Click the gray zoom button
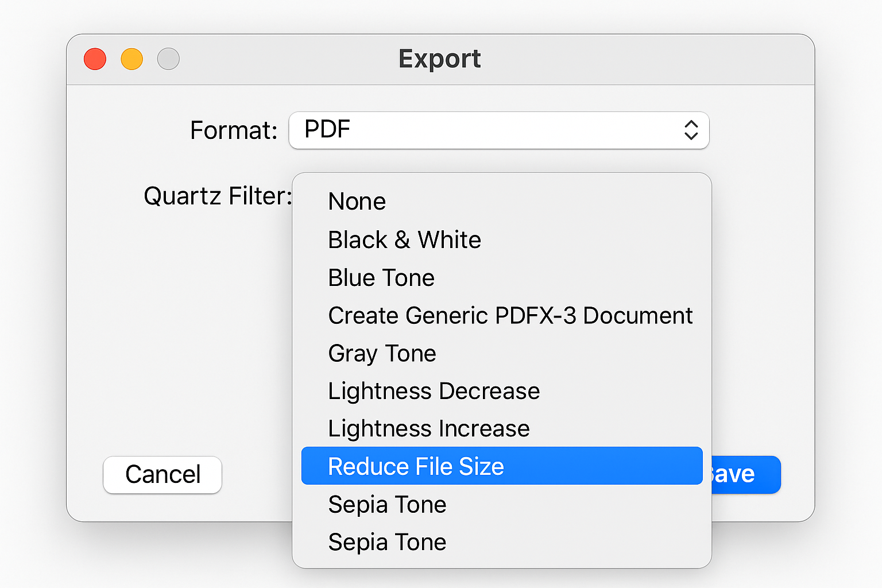Image resolution: width=882 pixels, height=588 pixels. point(168,59)
